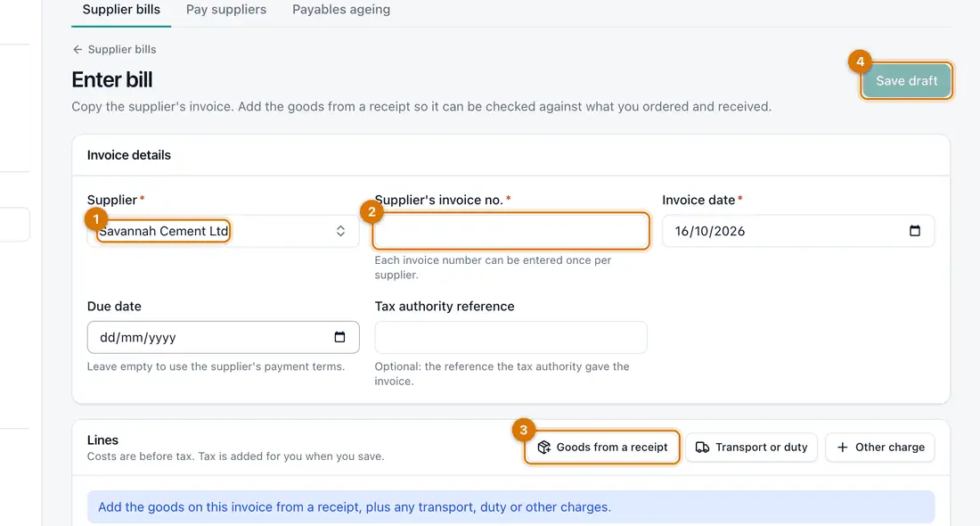Click the hint 'Leave empty to use the supplier's payment terms'
The height and width of the screenshot is (526, 980).
(216, 366)
